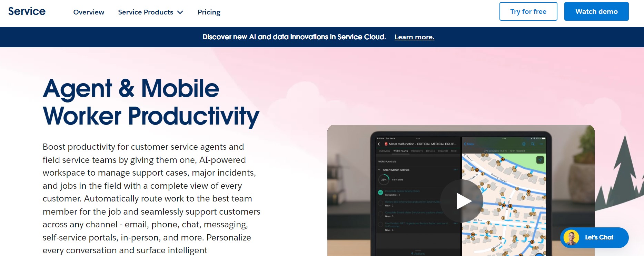Click the magnifier search icon on map
Screen dimensions: 644x256
[x=533, y=144]
